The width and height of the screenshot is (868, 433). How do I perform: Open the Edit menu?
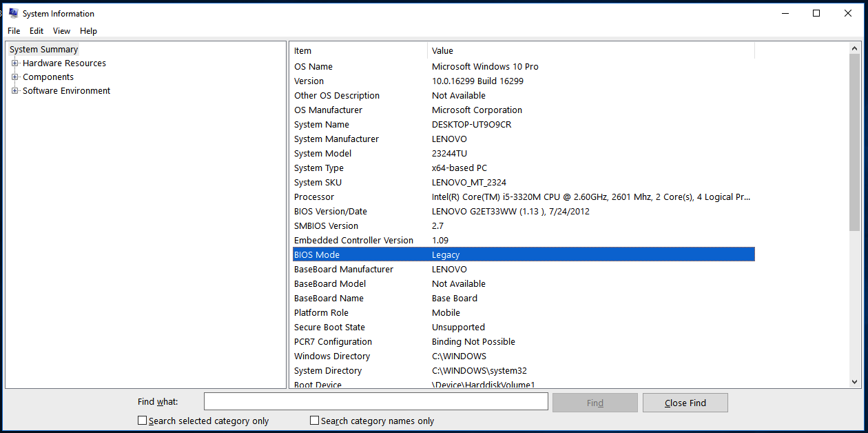coord(37,31)
